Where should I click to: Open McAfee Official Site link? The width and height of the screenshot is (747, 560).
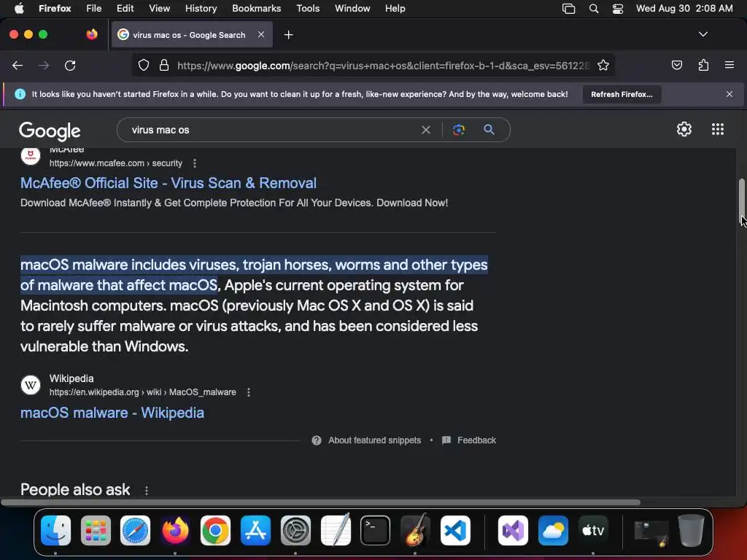click(x=169, y=183)
